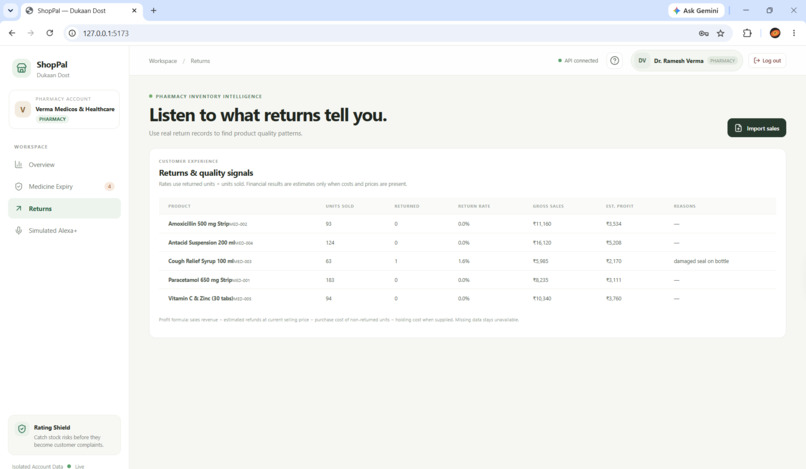Image resolution: width=806 pixels, height=469 pixels.
Task: Open Dr. Ramesh Verma profile chip
Action: pyautogui.click(x=686, y=61)
